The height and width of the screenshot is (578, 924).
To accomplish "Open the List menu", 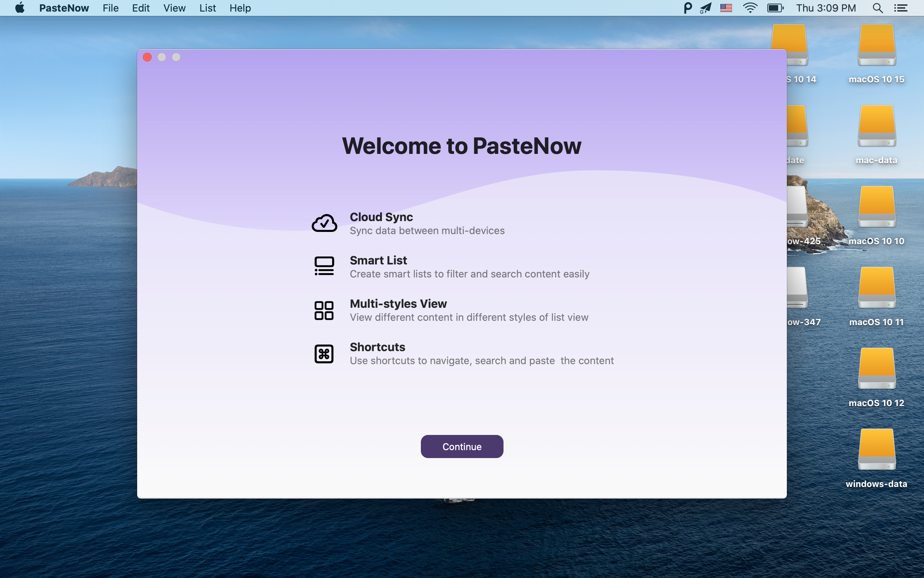I will tap(207, 8).
